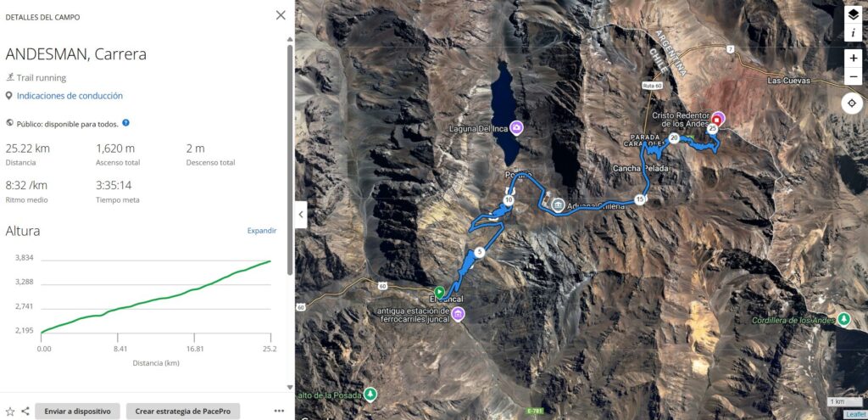The width and height of the screenshot is (868, 420).
Task: Click the kilometer 15 route marker
Action: tap(640, 199)
